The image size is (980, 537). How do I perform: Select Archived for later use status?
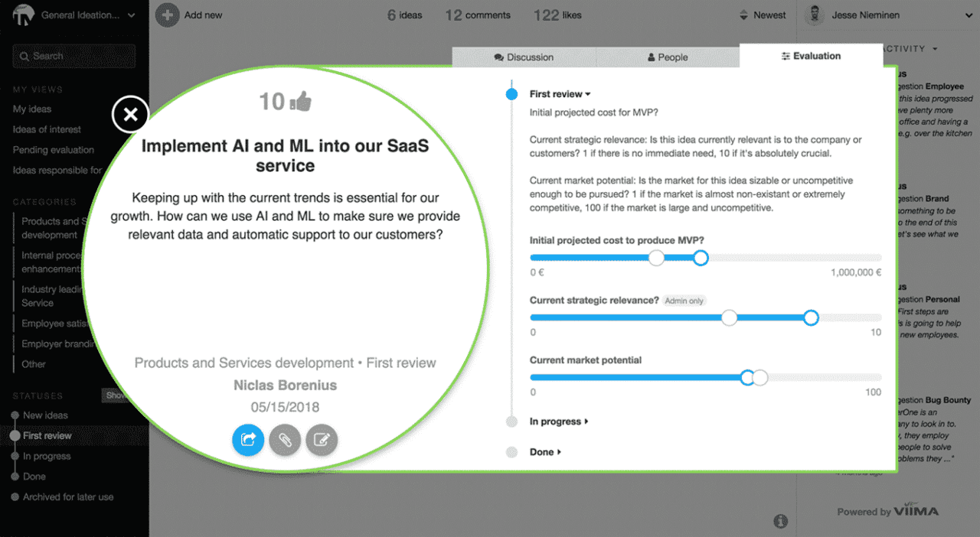[x=67, y=497]
